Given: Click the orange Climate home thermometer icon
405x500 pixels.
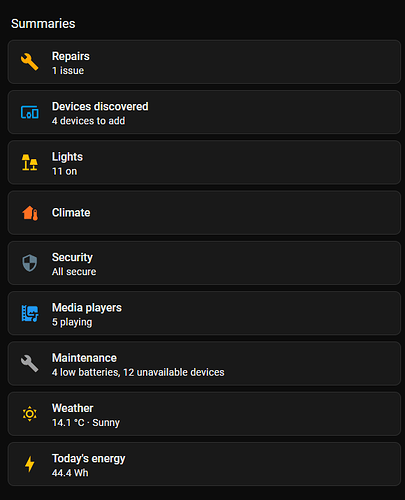Looking at the screenshot, I should coord(30,213).
